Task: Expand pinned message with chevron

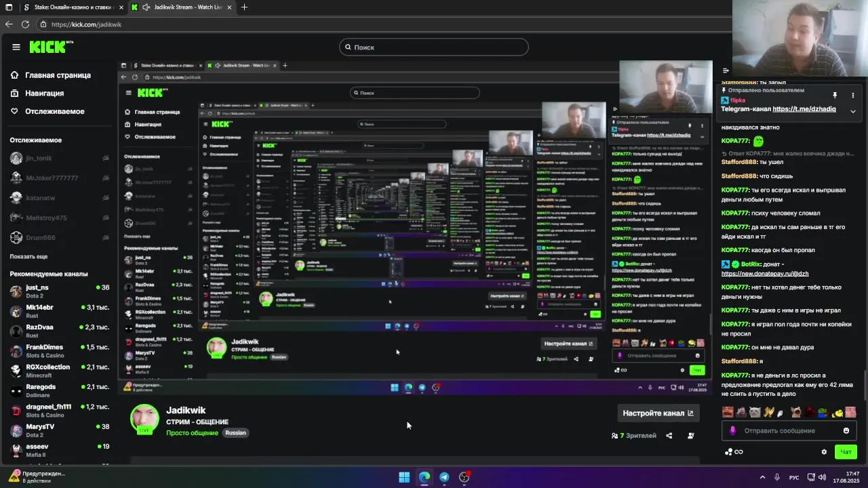Action: click(853, 111)
